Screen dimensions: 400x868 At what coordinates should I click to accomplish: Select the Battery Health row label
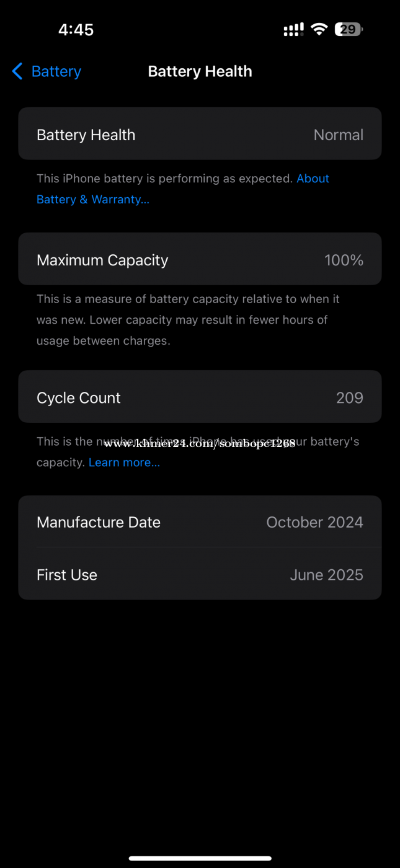pos(86,135)
